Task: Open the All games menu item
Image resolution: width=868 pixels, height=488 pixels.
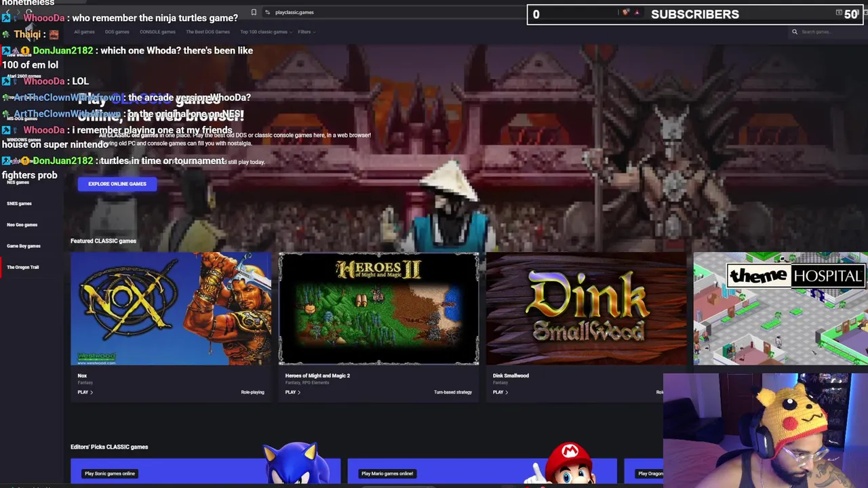Action: (84, 32)
